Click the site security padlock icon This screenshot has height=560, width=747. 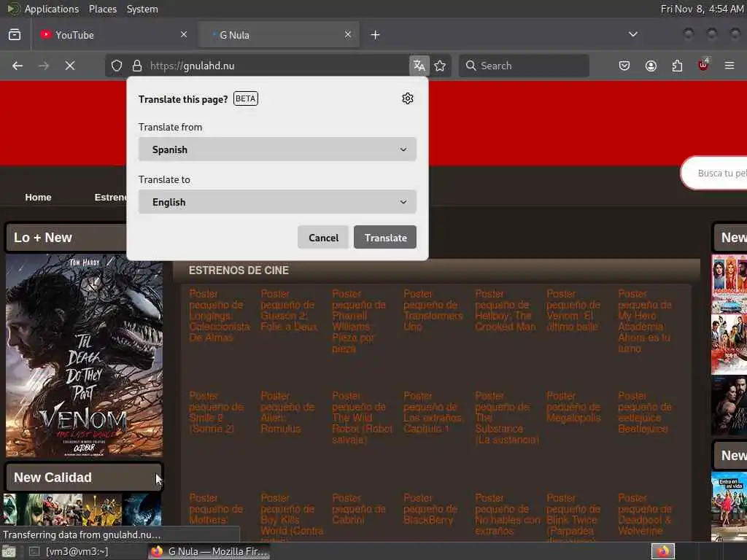pos(137,66)
